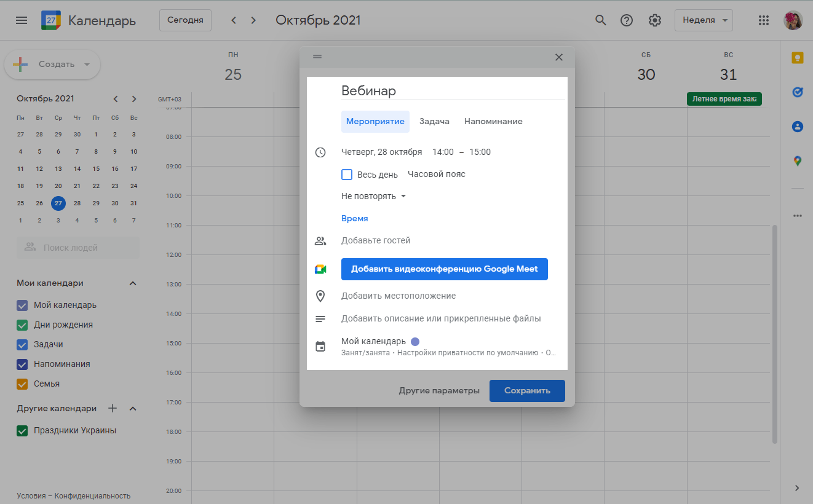Open Contacts icon in side panel
Image resolution: width=813 pixels, height=504 pixels.
(797, 127)
